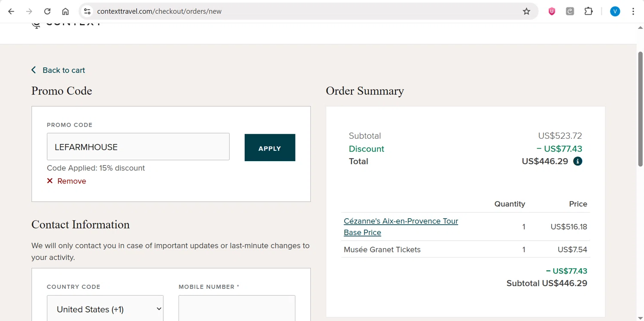
Task: Open the Chrome profile avatar V
Action: 615,11
